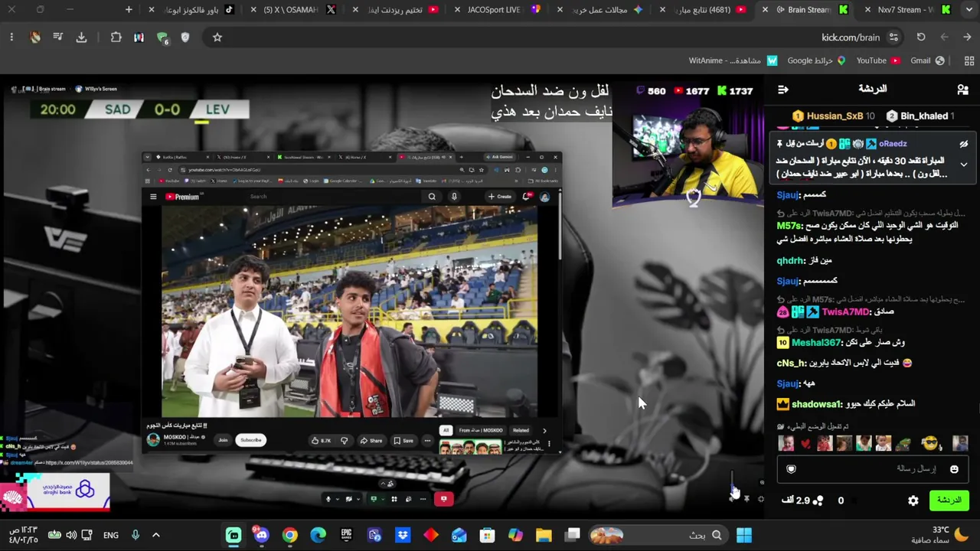The image size is (980, 551).
Task: Open Epic Games launcher from taskbar
Action: [346, 536]
